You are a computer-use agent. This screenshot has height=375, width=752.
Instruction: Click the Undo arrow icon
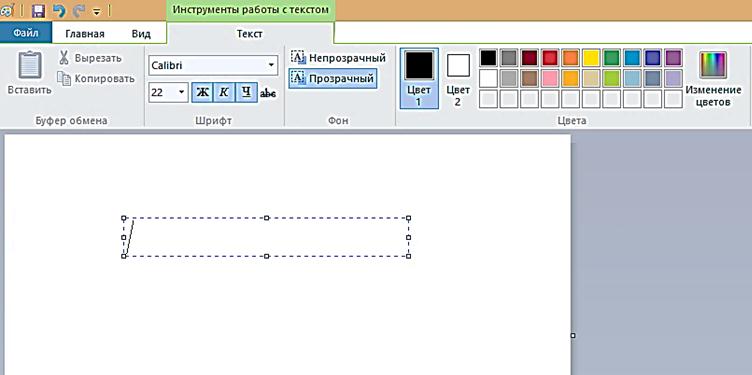(x=59, y=10)
